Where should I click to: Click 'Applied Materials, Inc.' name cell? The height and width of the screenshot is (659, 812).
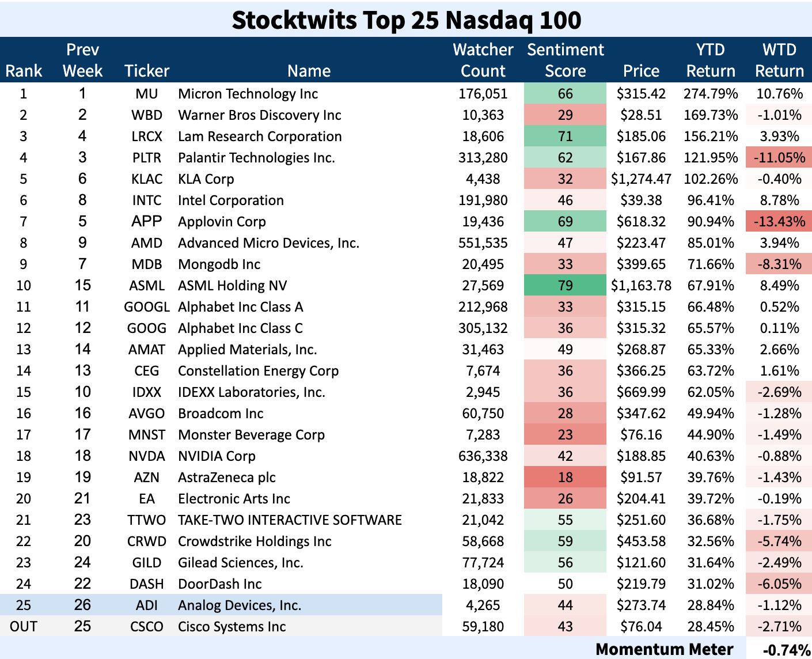[248, 350]
